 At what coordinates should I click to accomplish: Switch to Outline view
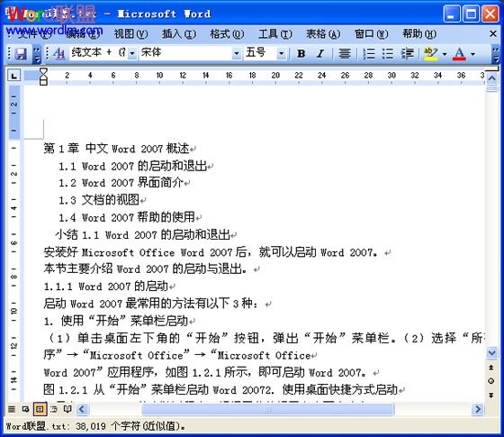(54, 409)
